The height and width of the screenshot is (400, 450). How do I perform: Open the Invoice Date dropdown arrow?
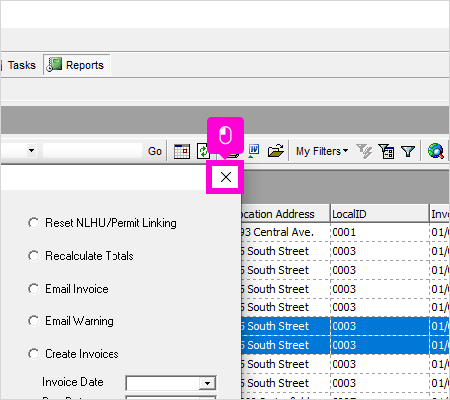207,383
